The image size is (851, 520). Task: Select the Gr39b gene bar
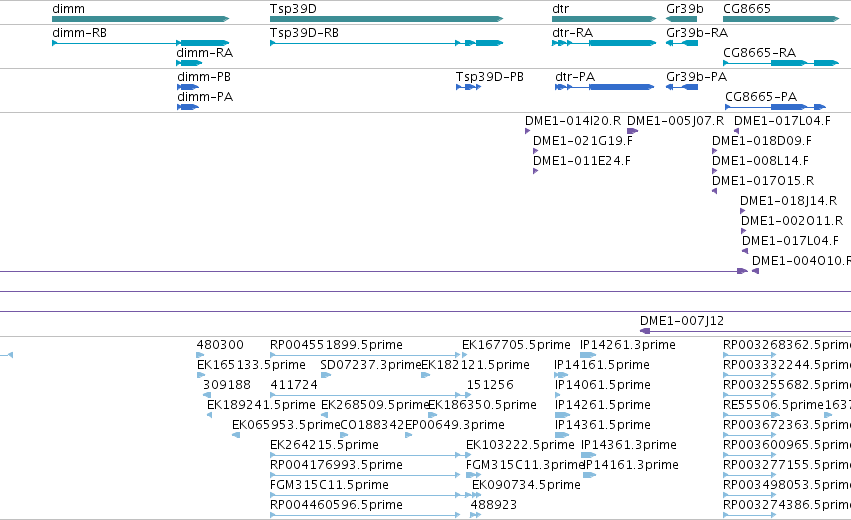point(682,19)
